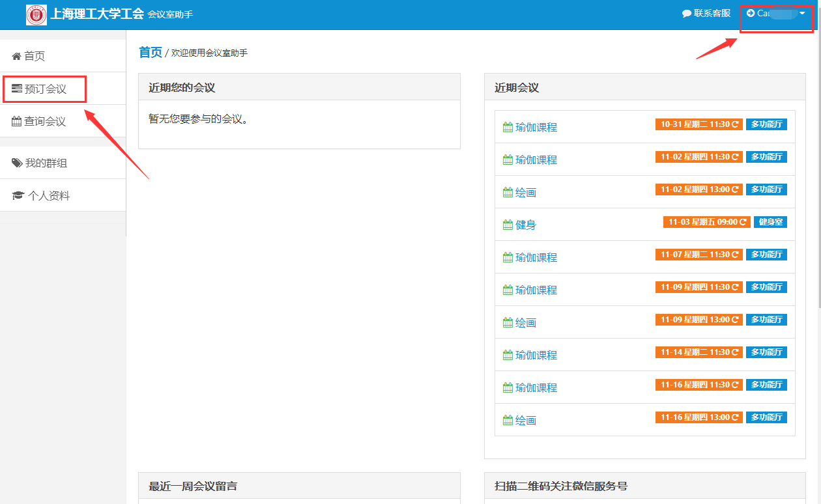Open 个人资料 sidebar item
Image resolution: width=821 pixels, height=504 pixels.
click(x=48, y=196)
